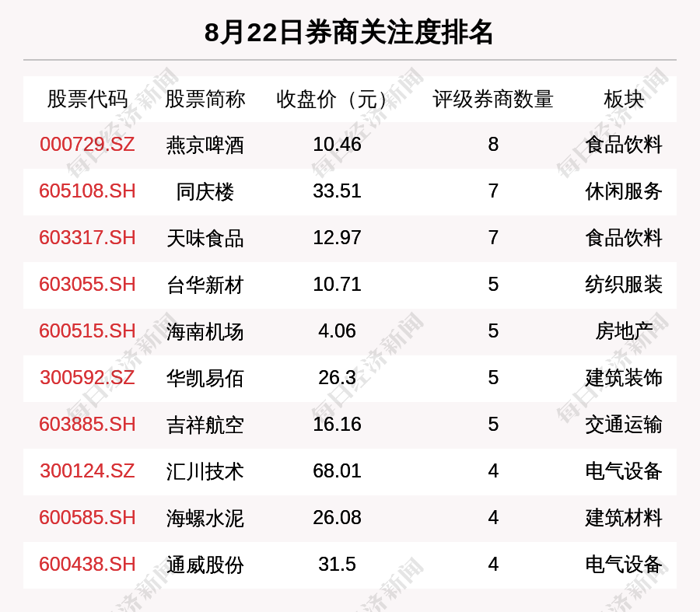The width and height of the screenshot is (700, 612).
Task: Open stock code 603317.SH
Action: 87,237
